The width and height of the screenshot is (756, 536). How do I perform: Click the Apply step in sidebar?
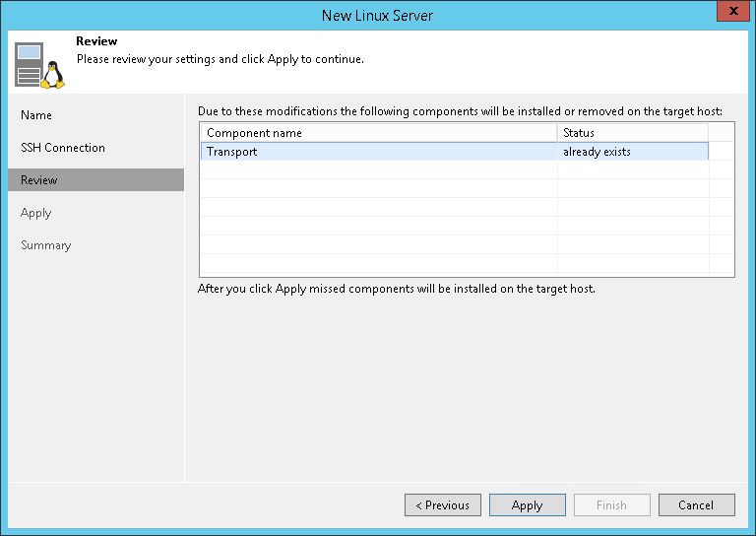click(x=35, y=213)
